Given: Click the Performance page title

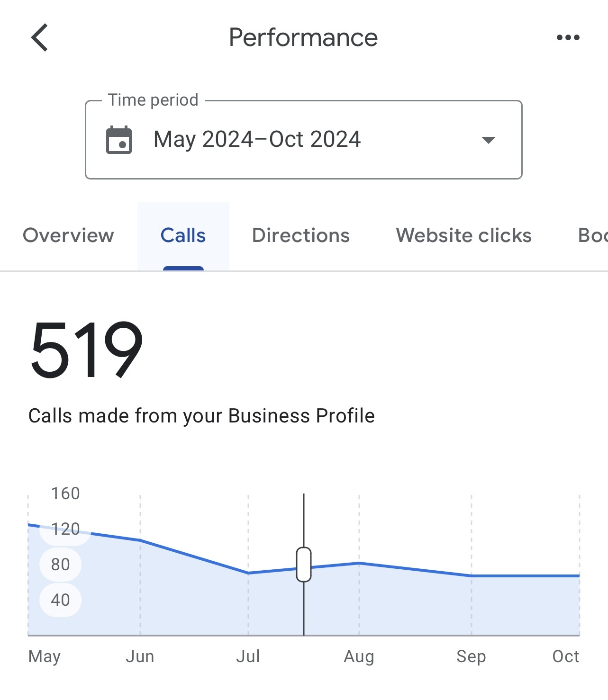Looking at the screenshot, I should pyautogui.click(x=303, y=37).
